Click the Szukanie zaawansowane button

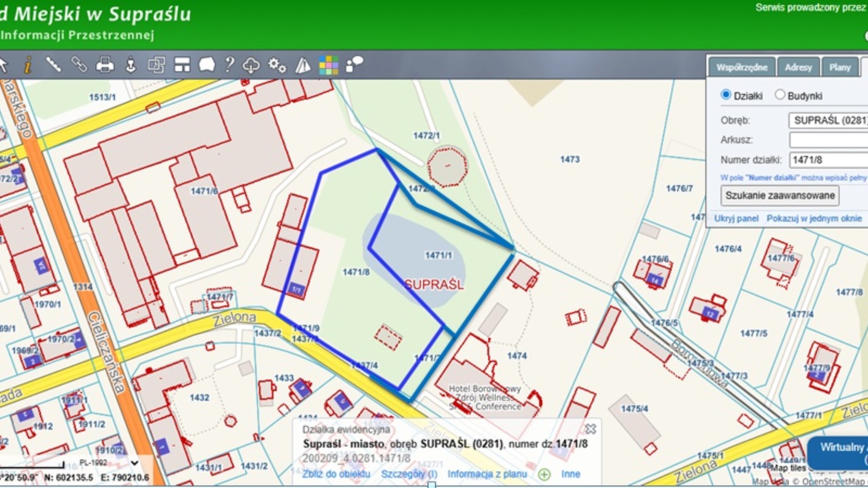pos(780,196)
